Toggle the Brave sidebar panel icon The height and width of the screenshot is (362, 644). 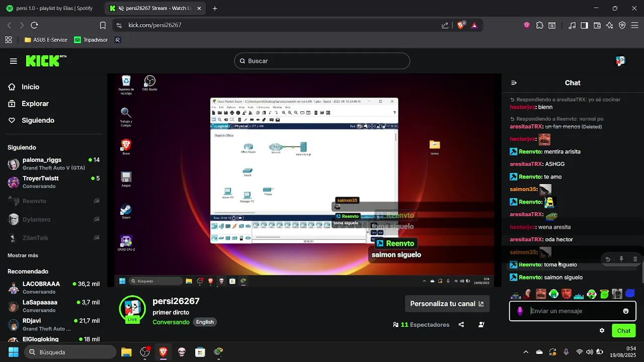pyautogui.click(x=584, y=25)
